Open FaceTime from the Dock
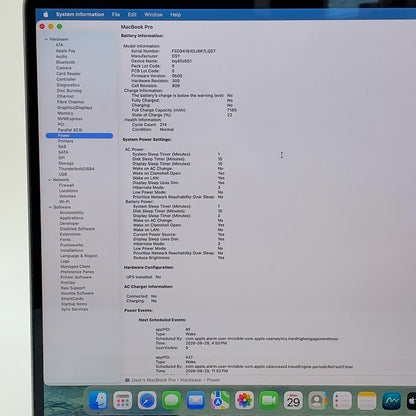The image size is (416, 416). (x=269, y=400)
